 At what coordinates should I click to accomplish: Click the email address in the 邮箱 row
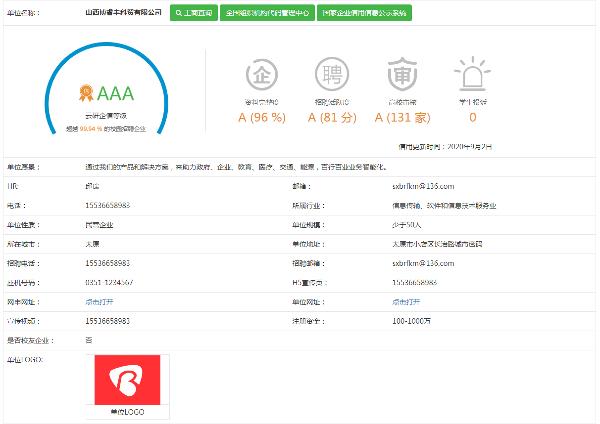click(423, 186)
